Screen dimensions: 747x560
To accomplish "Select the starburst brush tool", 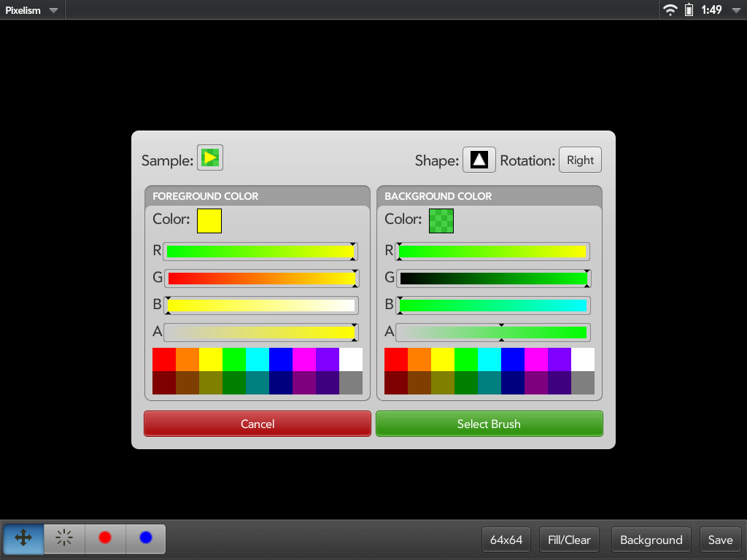I will [x=64, y=538].
